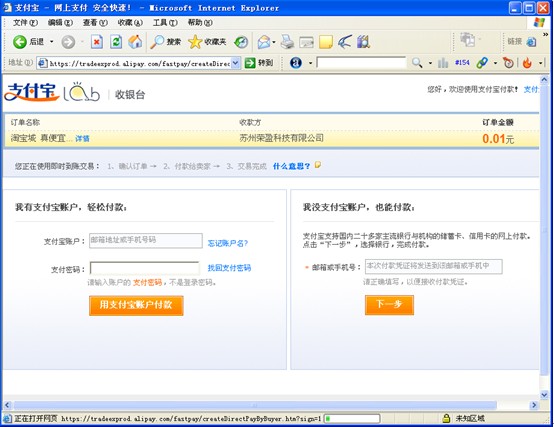Click the vertical scrollbar down arrow
The height and width of the screenshot is (427, 554).
[x=544, y=395]
